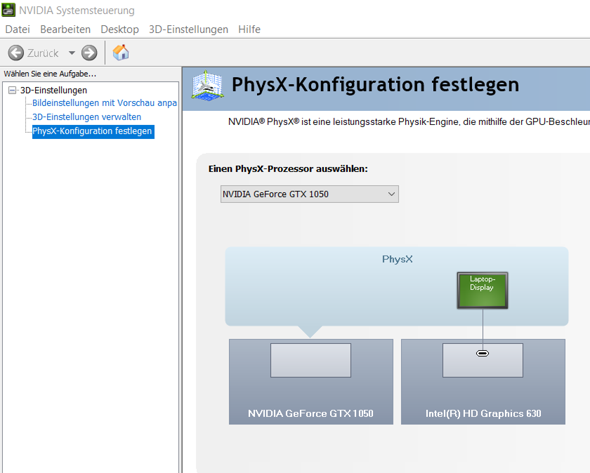The image size is (590, 473).
Task: Click the NVIDIA GeForce GTX 1050 GPU box
Action: [x=311, y=382]
